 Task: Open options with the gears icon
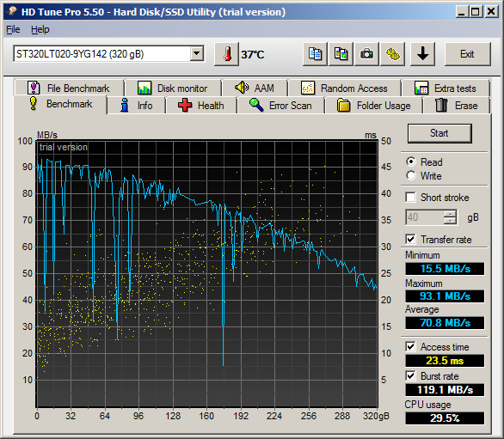[x=392, y=54]
